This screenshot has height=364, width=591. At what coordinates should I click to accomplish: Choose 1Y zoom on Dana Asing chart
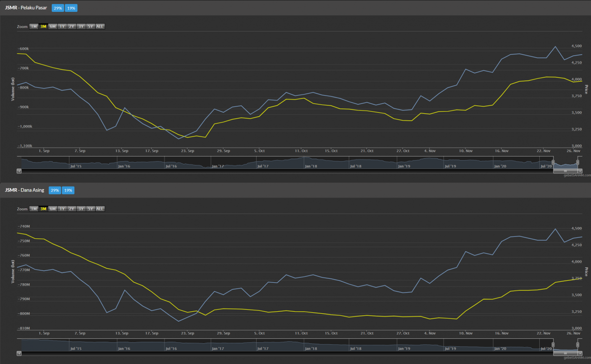[62, 208]
